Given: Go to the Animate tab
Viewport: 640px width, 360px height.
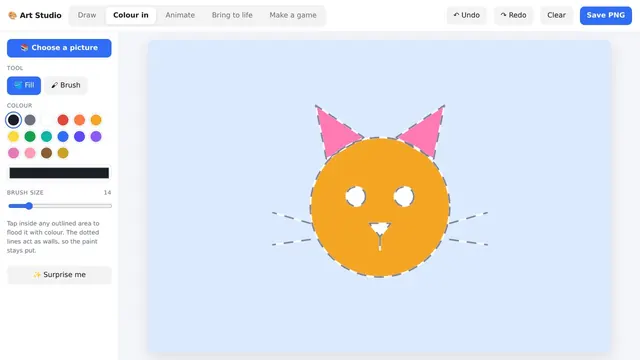Looking at the screenshot, I should [180, 15].
